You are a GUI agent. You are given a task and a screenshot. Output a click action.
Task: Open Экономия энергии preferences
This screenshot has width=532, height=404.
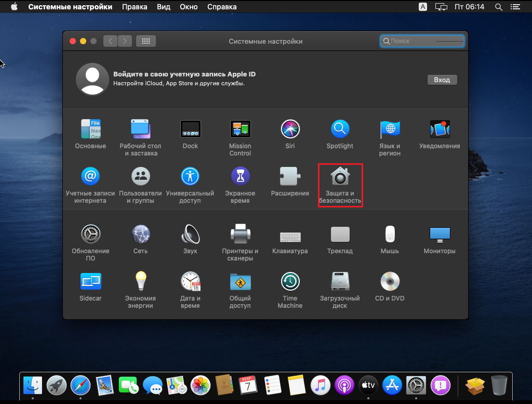[x=140, y=281]
